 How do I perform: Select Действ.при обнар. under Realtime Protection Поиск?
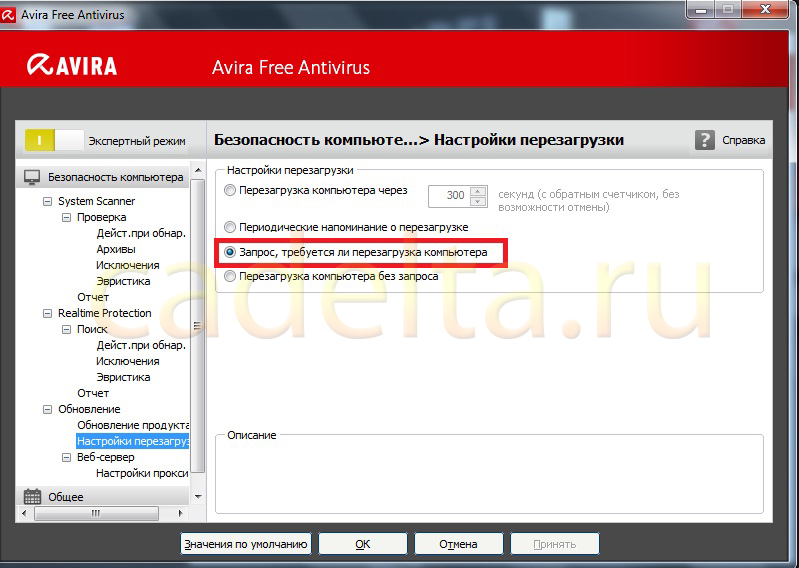141,345
